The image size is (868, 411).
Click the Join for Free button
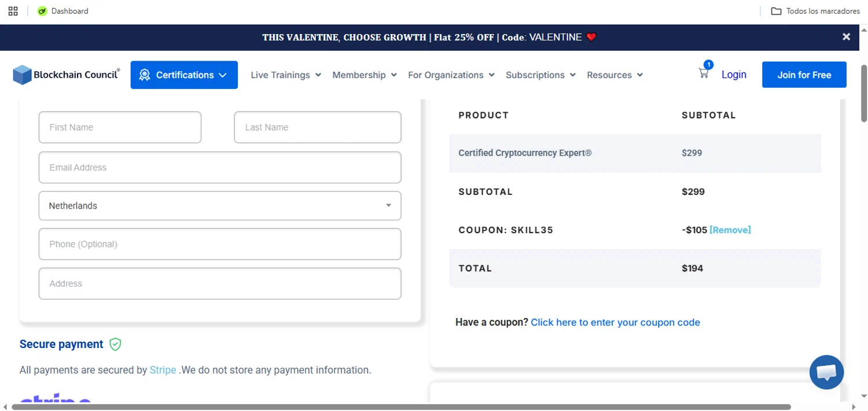804,75
